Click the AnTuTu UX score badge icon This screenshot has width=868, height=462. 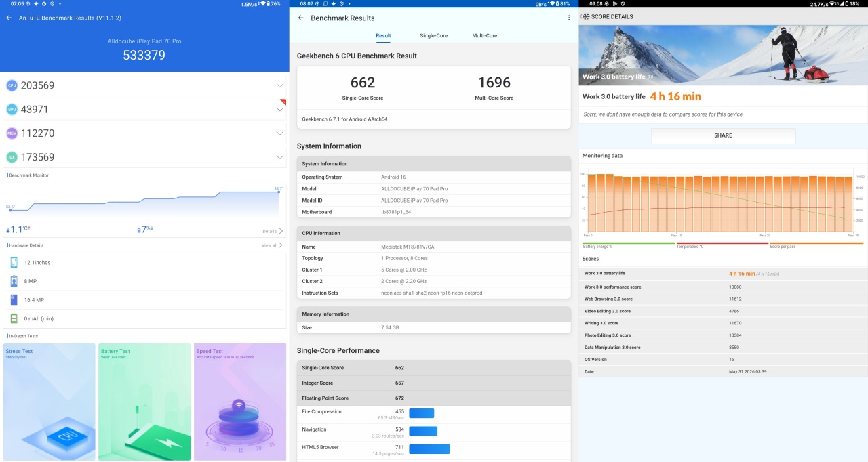coord(12,156)
